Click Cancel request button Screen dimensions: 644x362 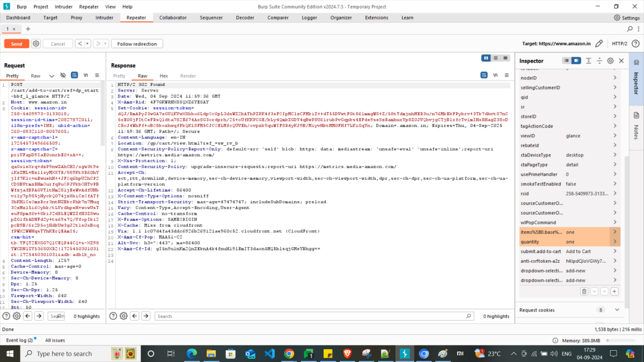[x=58, y=44]
